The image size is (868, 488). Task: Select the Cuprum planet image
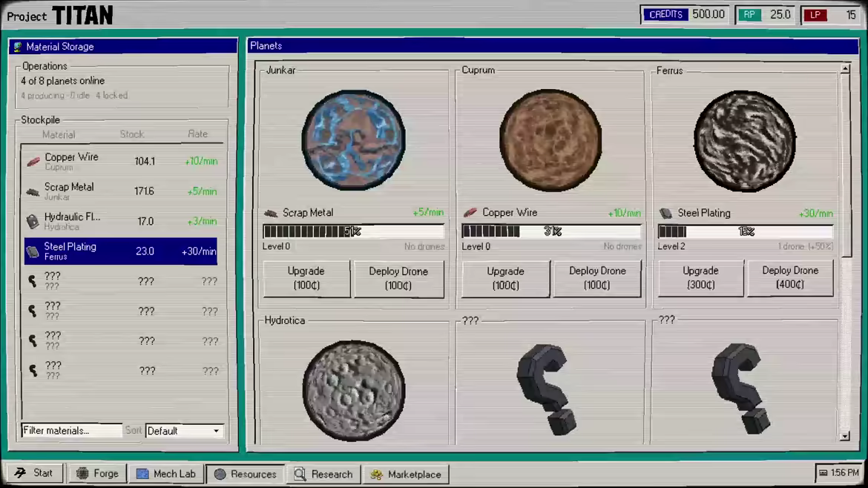[550, 140]
